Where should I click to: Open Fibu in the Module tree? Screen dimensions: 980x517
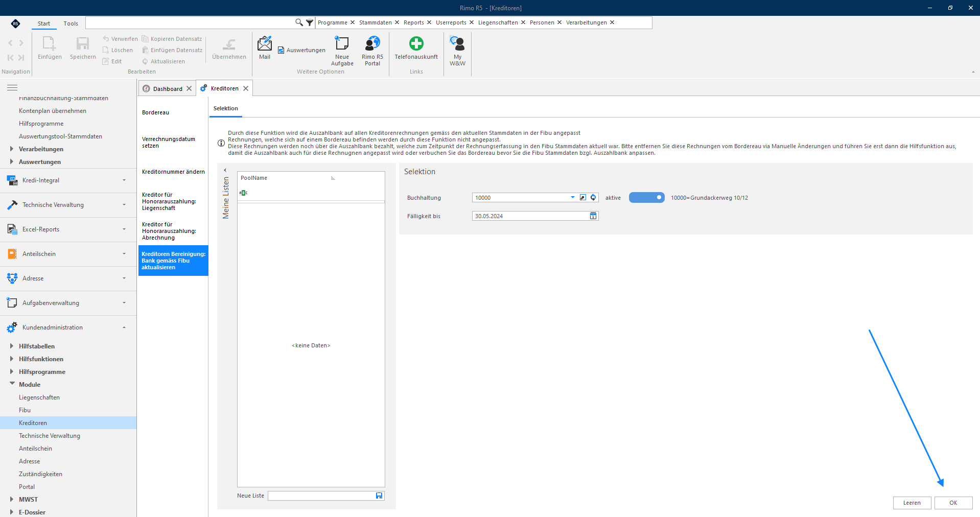tap(25, 410)
